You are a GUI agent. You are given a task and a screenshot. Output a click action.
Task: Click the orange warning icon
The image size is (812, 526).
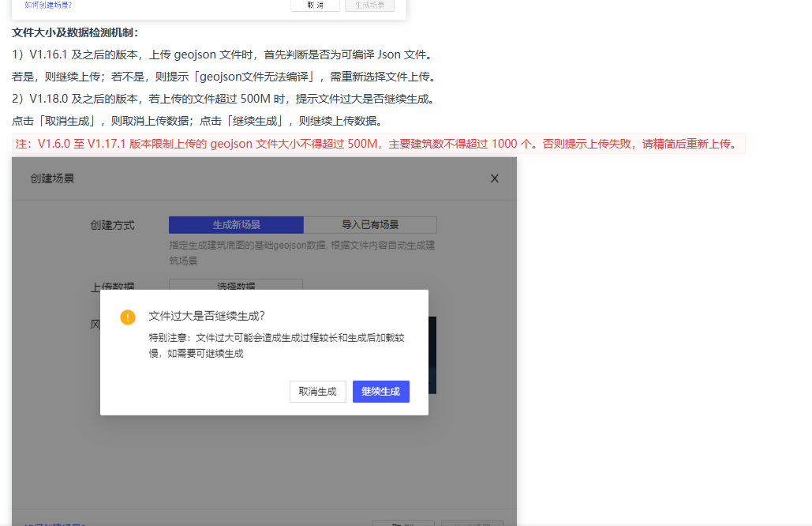pyautogui.click(x=127, y=317)
